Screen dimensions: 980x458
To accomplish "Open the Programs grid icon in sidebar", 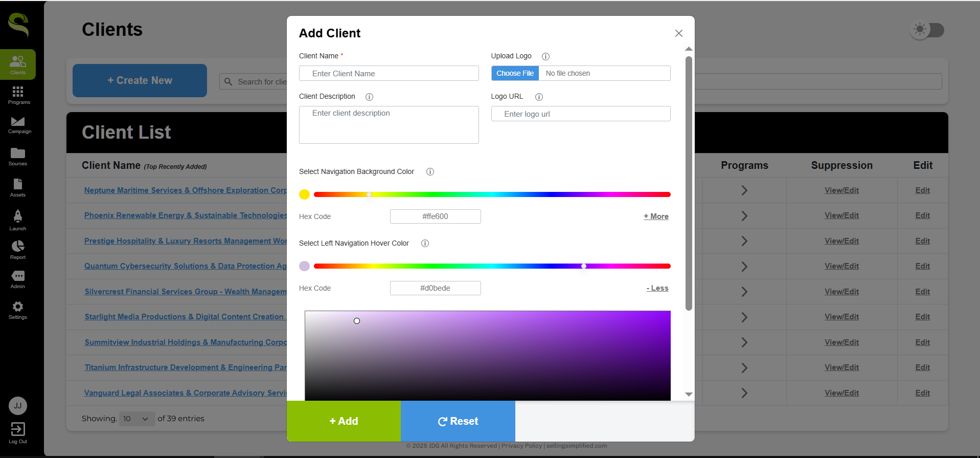I will pos(18,92).
